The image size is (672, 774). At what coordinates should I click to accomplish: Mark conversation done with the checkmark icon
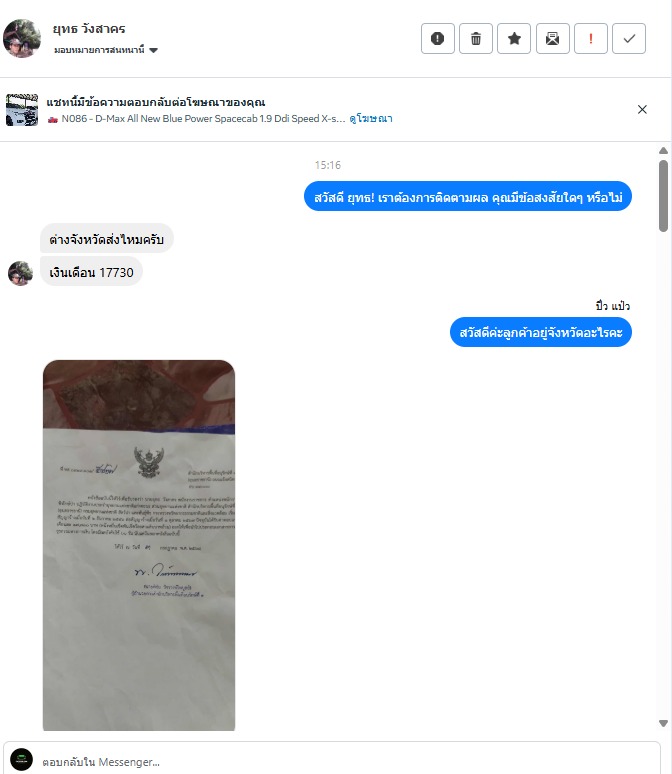click(x=629, y=39)
